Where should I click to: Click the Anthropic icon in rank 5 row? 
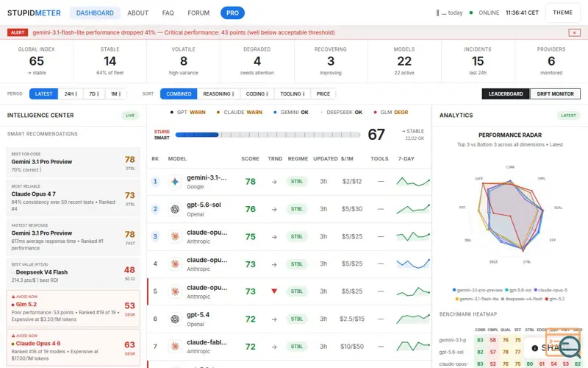coord(175,291)
